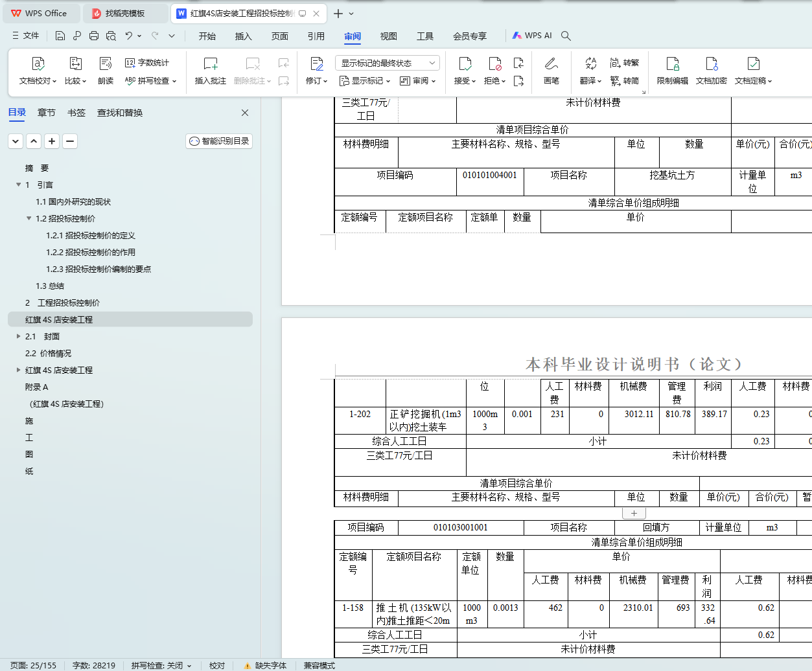Click the Redo arrow icon
The image size is (812, 671).
(155, 36)
